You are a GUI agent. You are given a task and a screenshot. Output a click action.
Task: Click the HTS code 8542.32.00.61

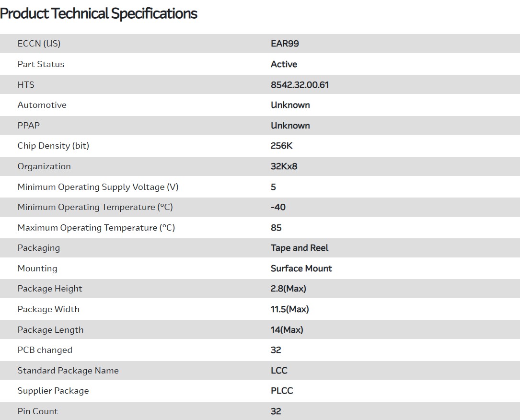point(300,85)
